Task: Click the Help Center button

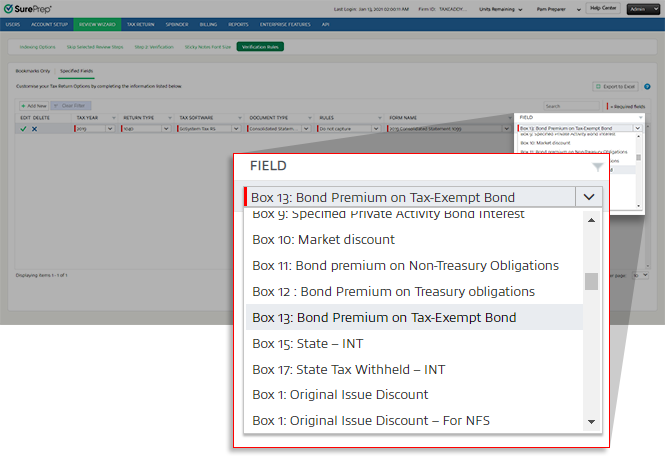Action: click(x=603, y=8)
